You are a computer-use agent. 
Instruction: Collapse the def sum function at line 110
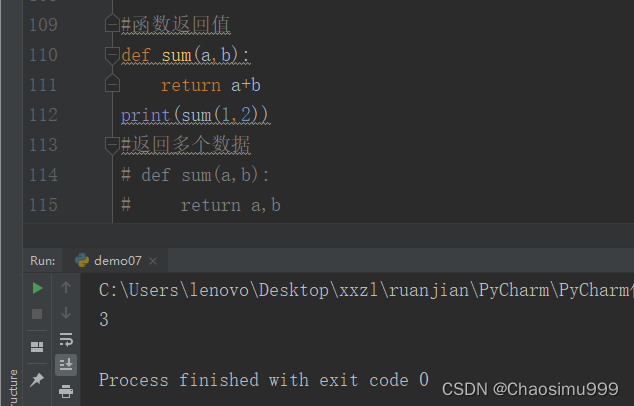[112, 55]
